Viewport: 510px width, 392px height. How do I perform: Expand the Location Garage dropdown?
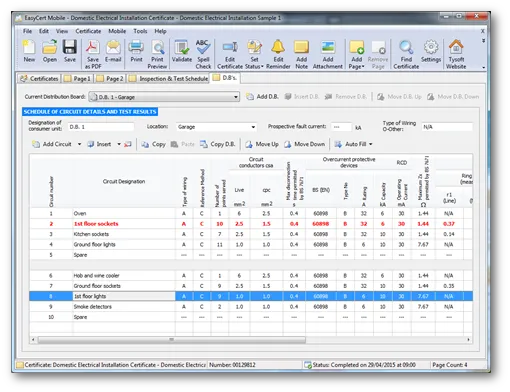(x=253, y=127)
